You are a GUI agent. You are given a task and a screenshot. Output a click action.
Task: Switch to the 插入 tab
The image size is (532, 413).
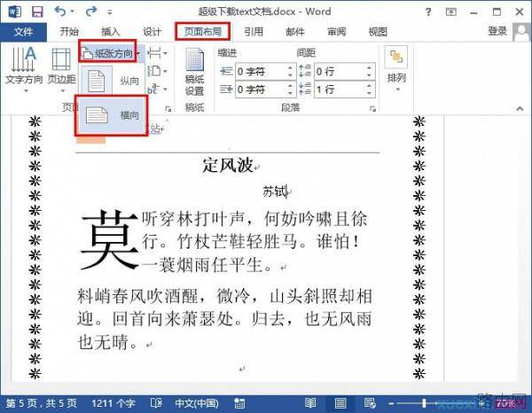click(x=111, y=32)
